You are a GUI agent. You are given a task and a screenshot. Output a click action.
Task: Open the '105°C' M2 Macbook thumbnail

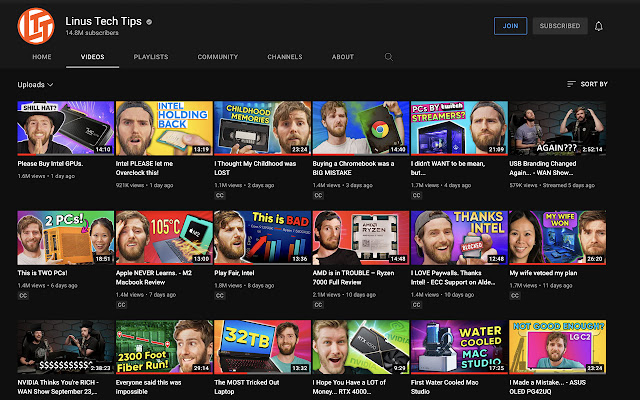coord(164,238)
